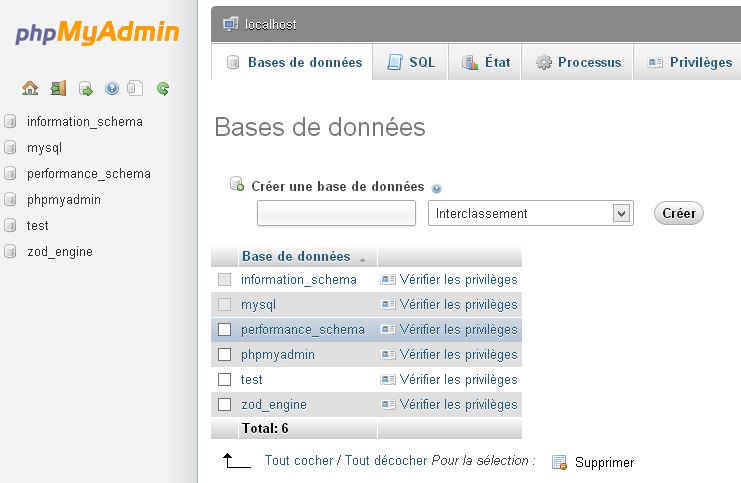Open Vérifier les privilèges for phpmyadmin
This screenshot has width=741, height=483.
click(458, 354)
